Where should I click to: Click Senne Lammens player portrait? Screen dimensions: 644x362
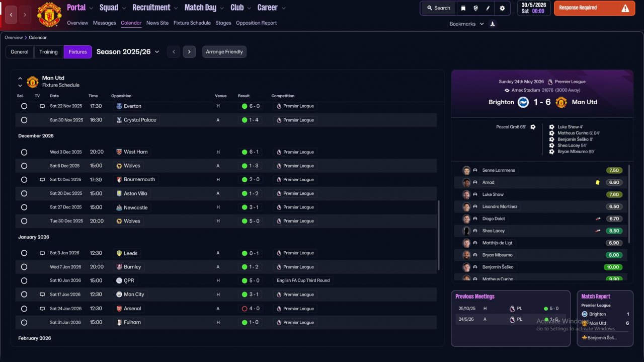pos(466,170)
